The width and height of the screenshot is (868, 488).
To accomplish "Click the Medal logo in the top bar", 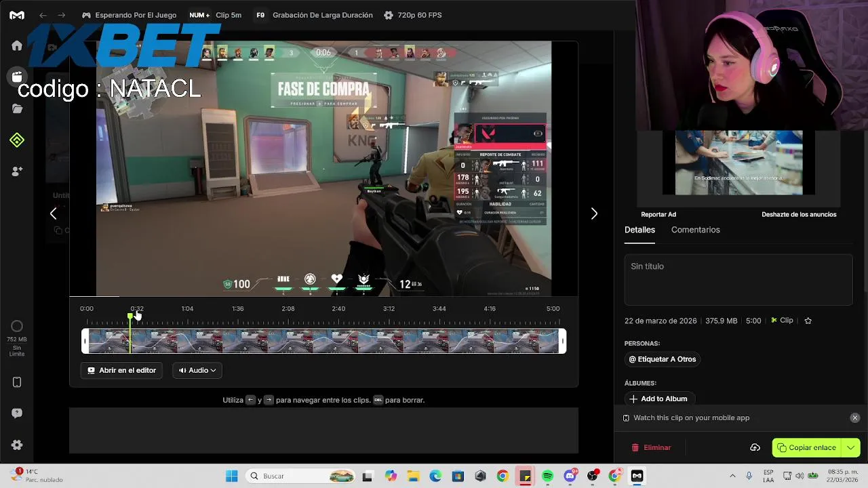I will pyautogui.click(x=17, y=15).
